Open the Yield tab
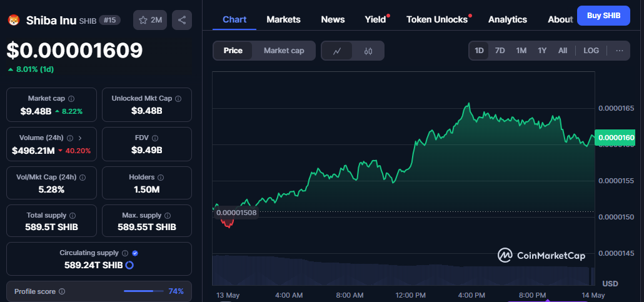The width and height of the screenshot is (644, 302). (x=375, y=19)
